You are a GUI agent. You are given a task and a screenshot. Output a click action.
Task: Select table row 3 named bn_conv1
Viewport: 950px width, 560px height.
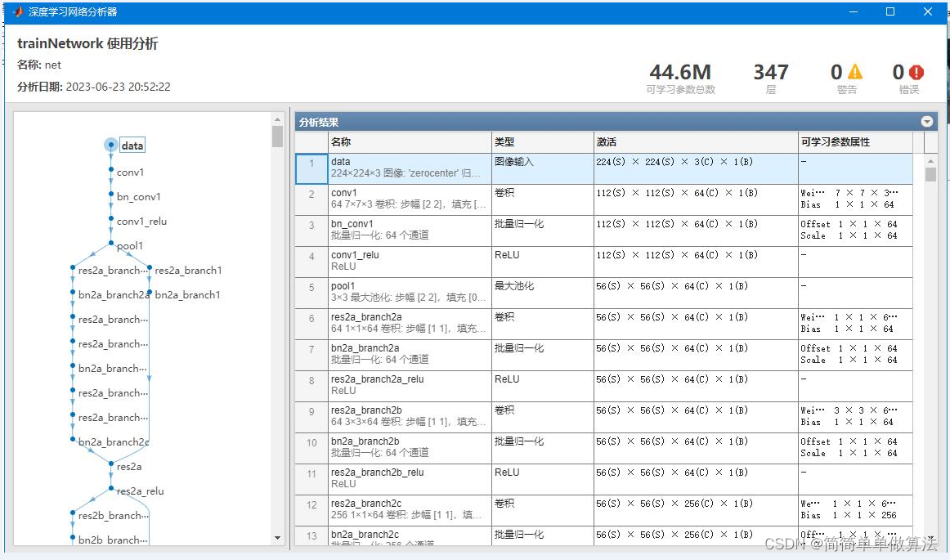click(604, 231)
